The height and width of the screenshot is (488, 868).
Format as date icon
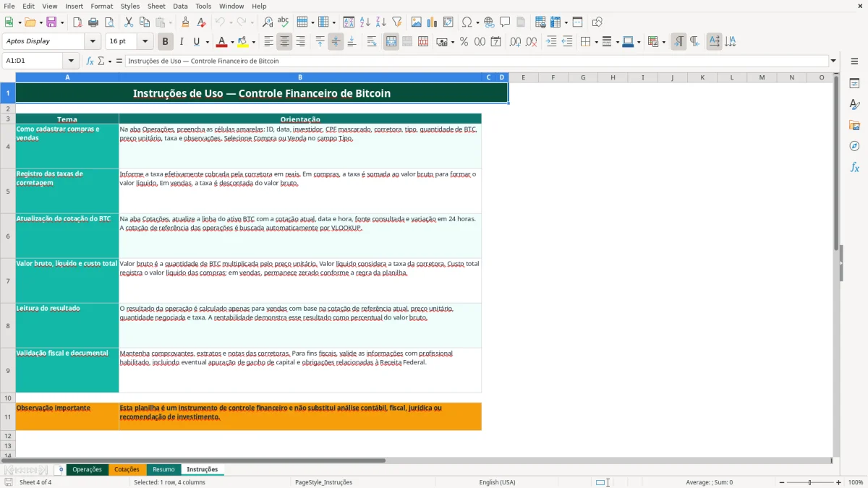tap(495, 42)
